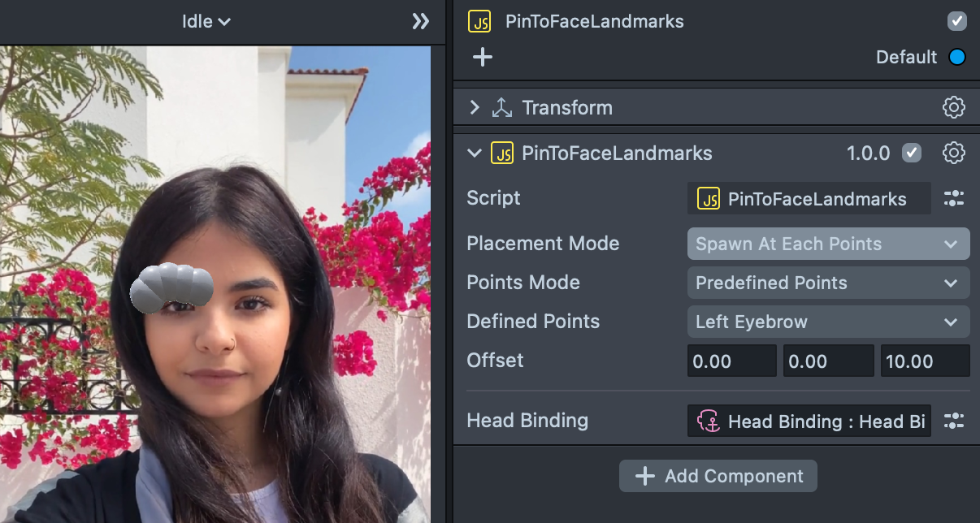Open the Transform settings gear
The width and height of the screenshot is (980, 523).
click(x=953, y=107)
